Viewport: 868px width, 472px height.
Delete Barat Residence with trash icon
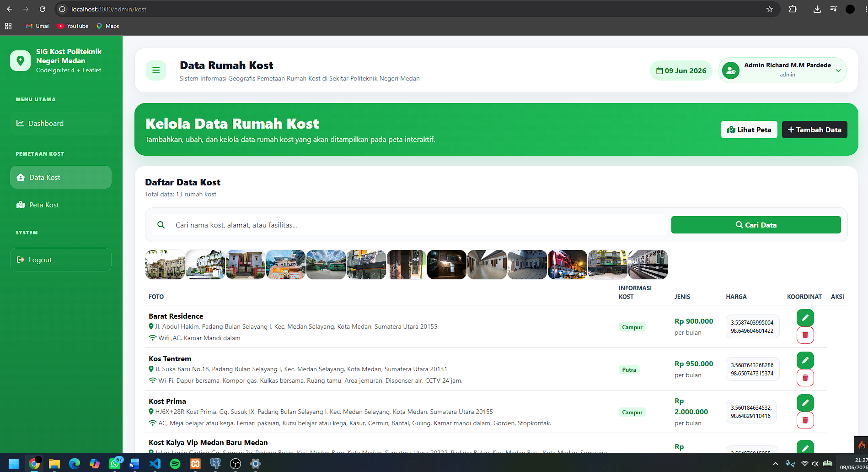click(805, 335)
